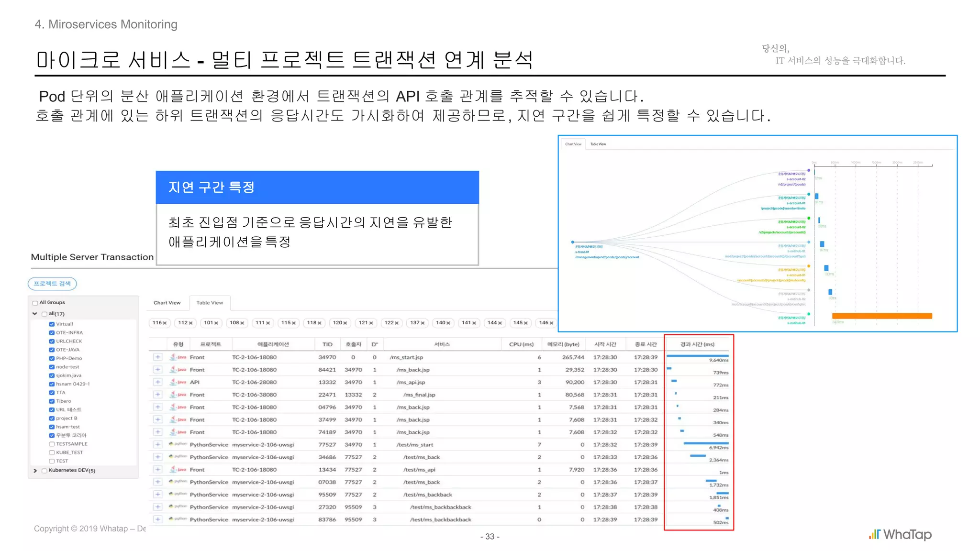Click the 6,942ms elapsed time bar
980x551 pixels.
[706, 443]
